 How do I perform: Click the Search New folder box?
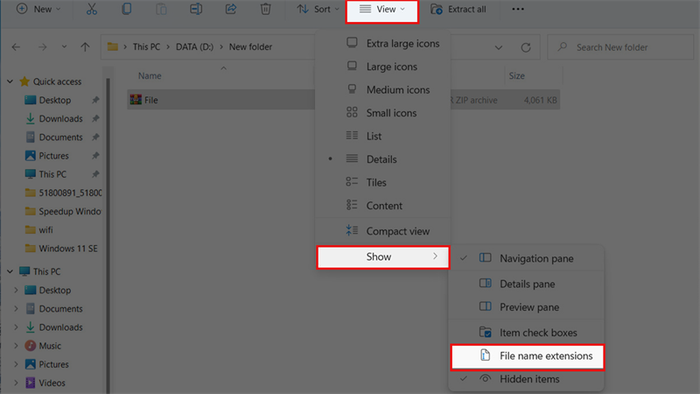[621, 47]
